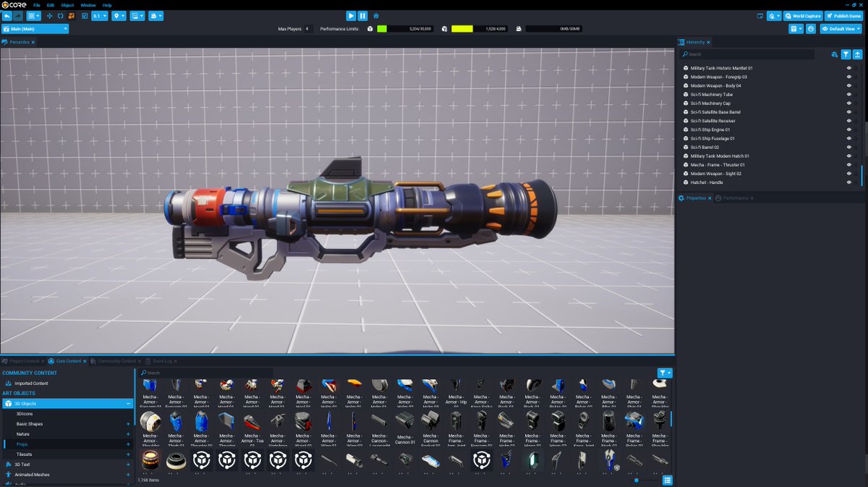This screenshot has width=868, height=487.
Task: Open the object selection mode dropdown
Action: tap(34, 15)
